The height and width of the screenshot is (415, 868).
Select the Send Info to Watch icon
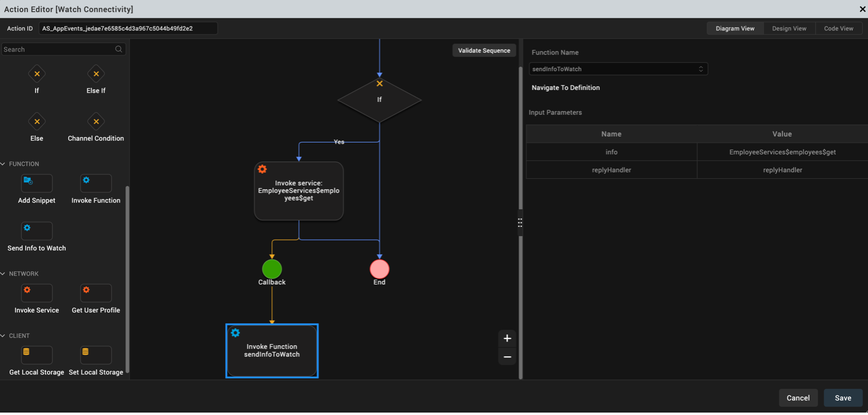pyautogui.click(x=36, y=231)
